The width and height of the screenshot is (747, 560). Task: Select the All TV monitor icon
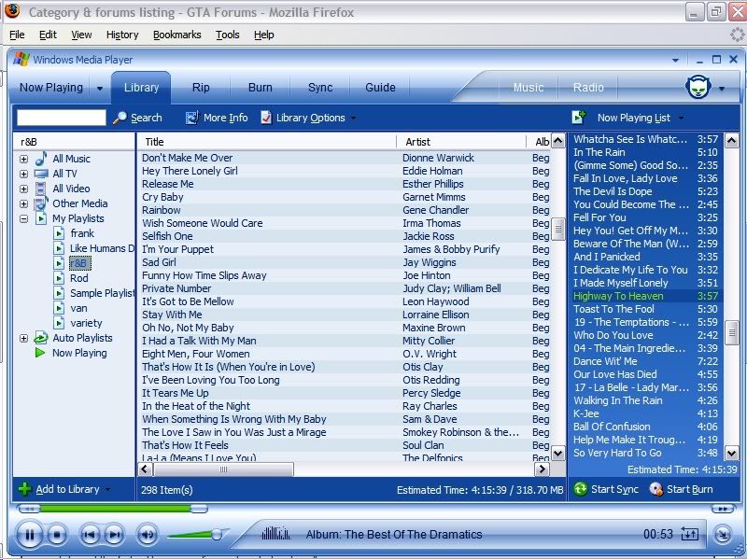[x=41, y=174]
